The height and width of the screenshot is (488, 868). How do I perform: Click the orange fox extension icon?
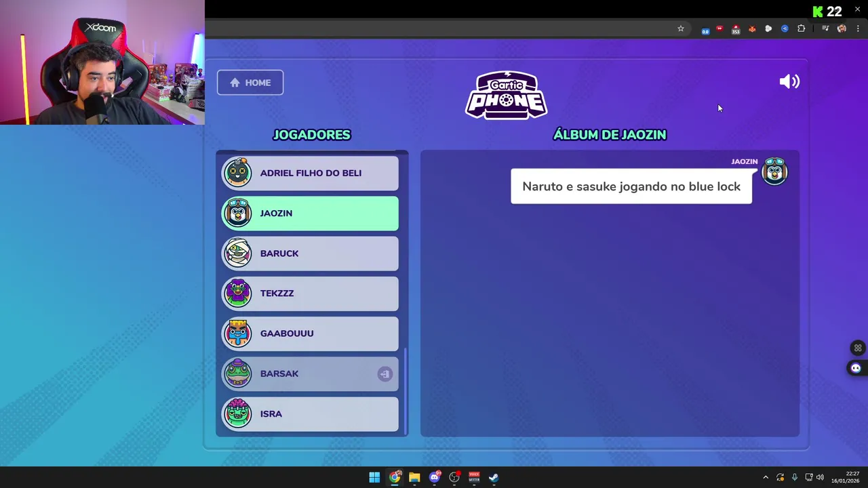pos(752,28)
